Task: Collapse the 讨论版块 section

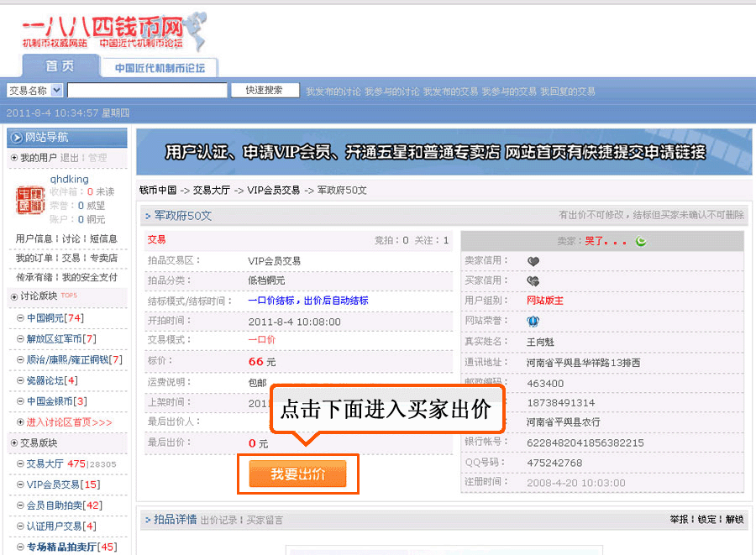Action: (13, 296)
